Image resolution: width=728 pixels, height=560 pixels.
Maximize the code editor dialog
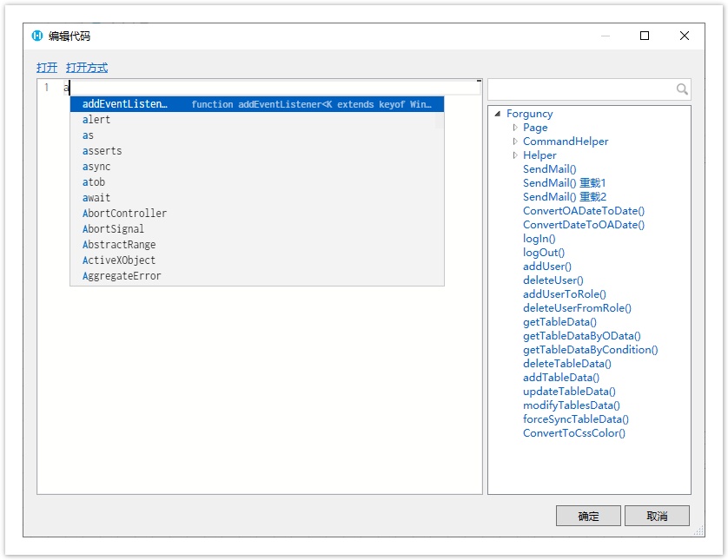[645, 36]
